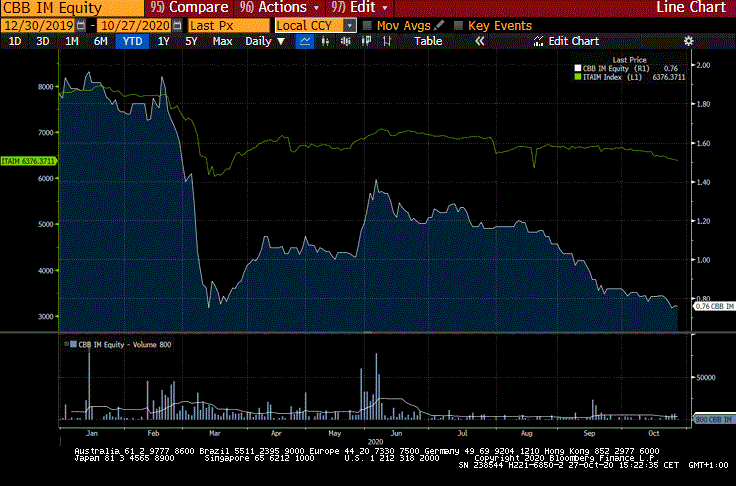Open the Local CCY currency dropdown

[350, 25]
